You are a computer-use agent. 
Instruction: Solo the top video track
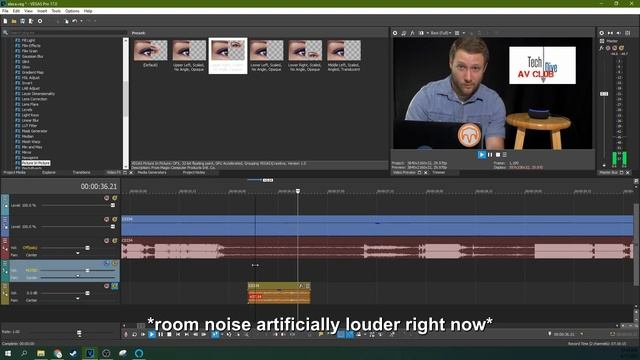tap(115, 198)
